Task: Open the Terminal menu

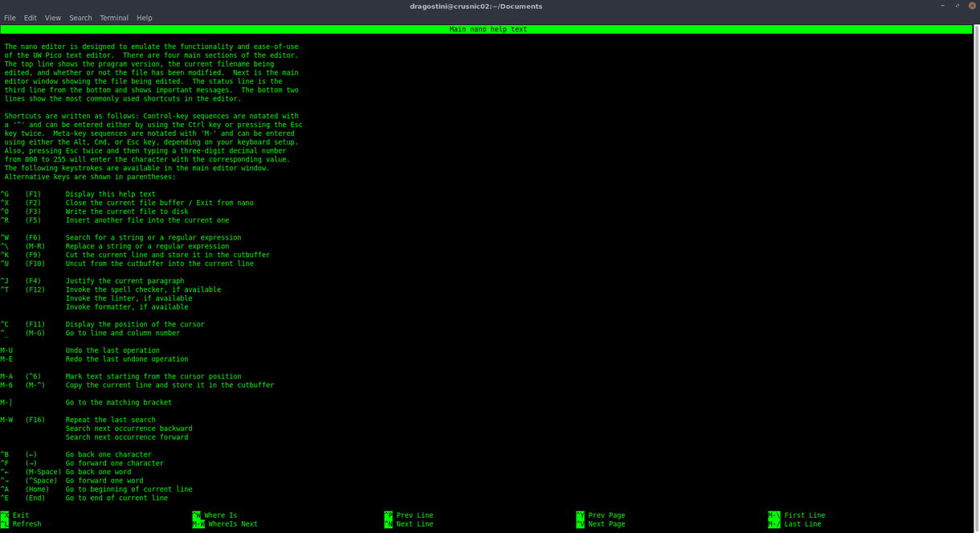Action: (114, 18)
